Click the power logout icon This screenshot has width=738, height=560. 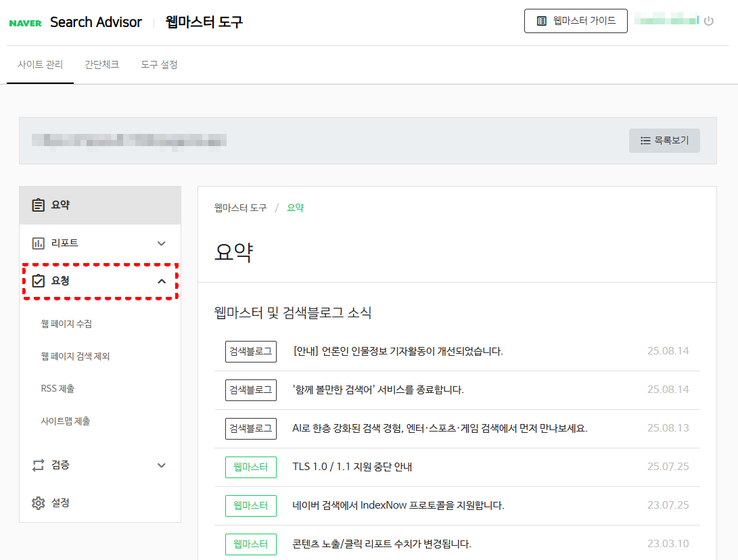(x=709, y=21)
